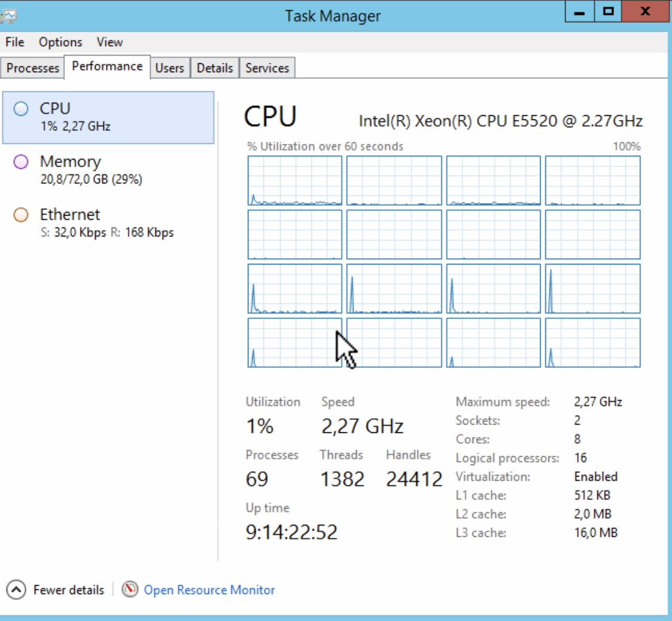Open the View menu
The image size is (672, 621).
pos(110,42)
